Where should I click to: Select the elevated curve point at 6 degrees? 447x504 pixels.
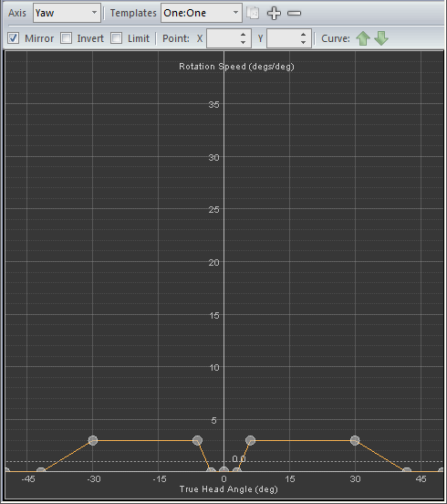pyautogui.click(x=251, y=440)
